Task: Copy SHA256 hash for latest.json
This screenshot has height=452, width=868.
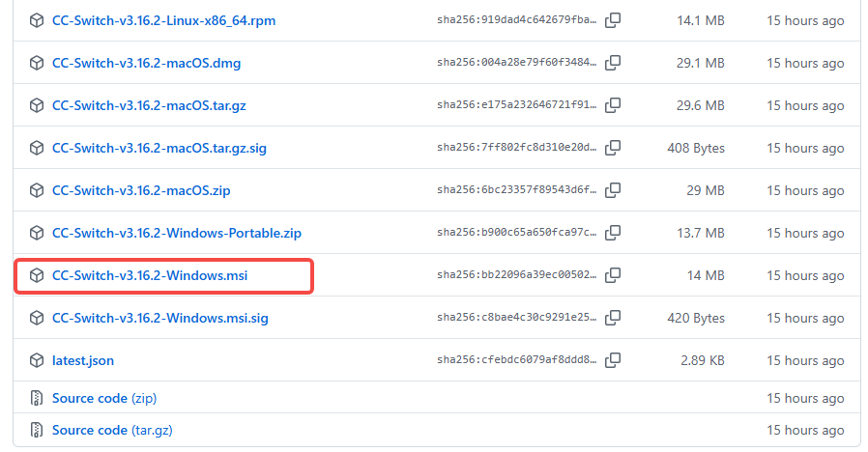Action: point(613,360)
